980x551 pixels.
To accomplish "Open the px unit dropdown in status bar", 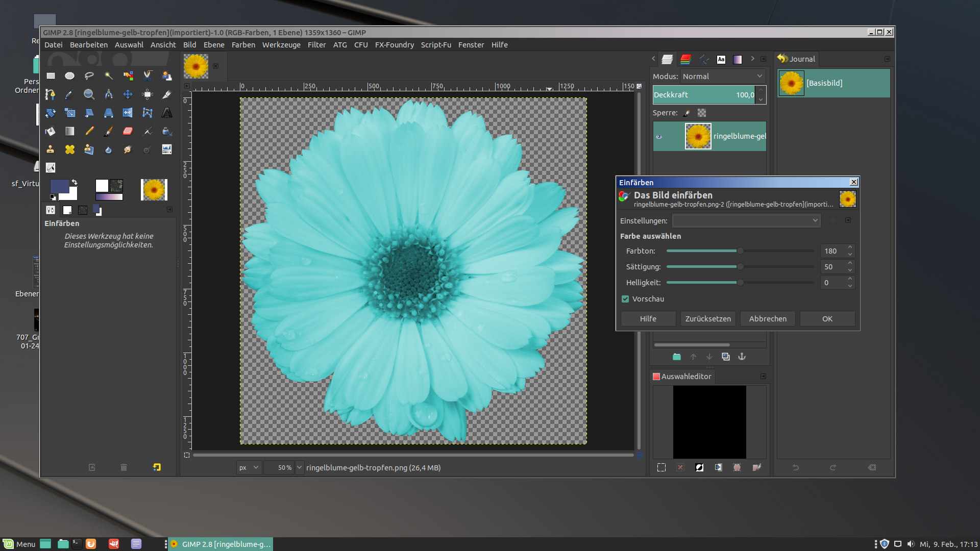I will (249, 467).
